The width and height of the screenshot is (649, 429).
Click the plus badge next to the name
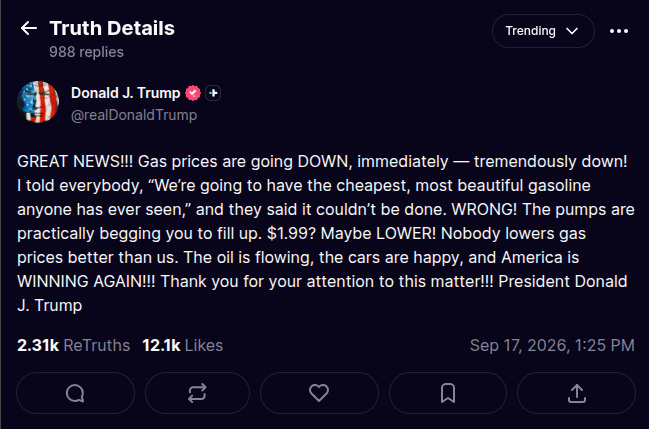(213, 93)
